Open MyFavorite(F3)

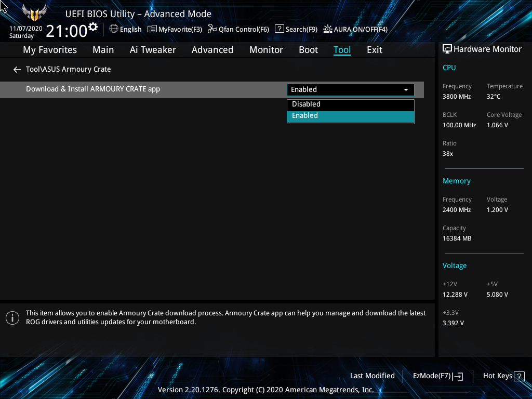tap(175, 29)
